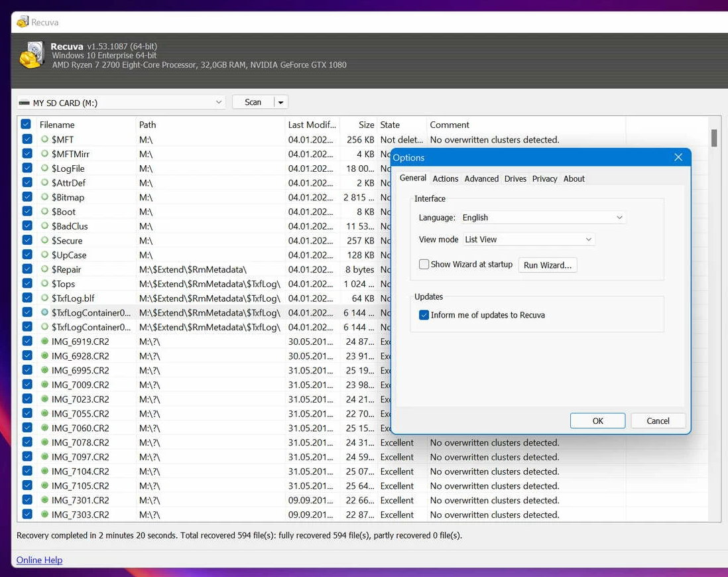The width and height of the screenshot is (728, 577).
Task: Uncheck the checkbox for IMG_7105.CR2
Action: point(27,485)
